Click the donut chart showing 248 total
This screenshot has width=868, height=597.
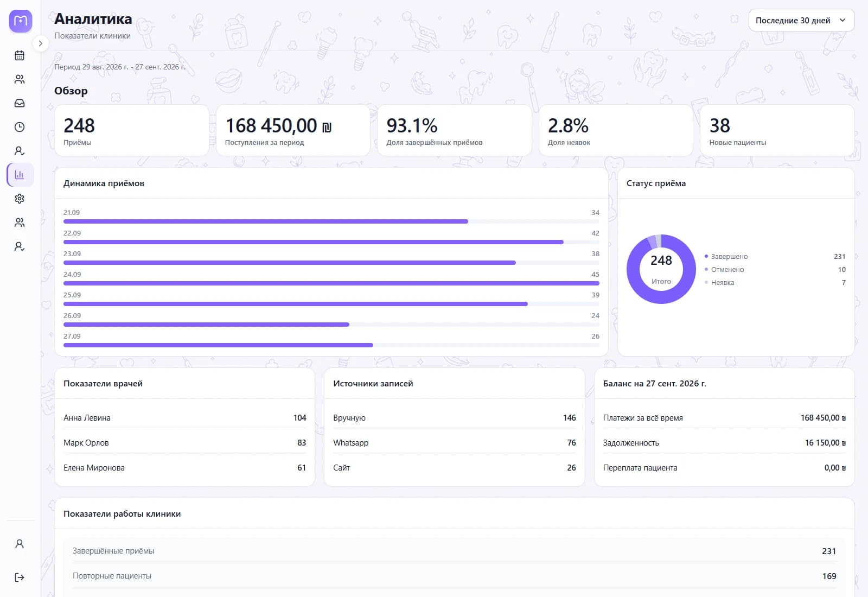click(661, 269)
